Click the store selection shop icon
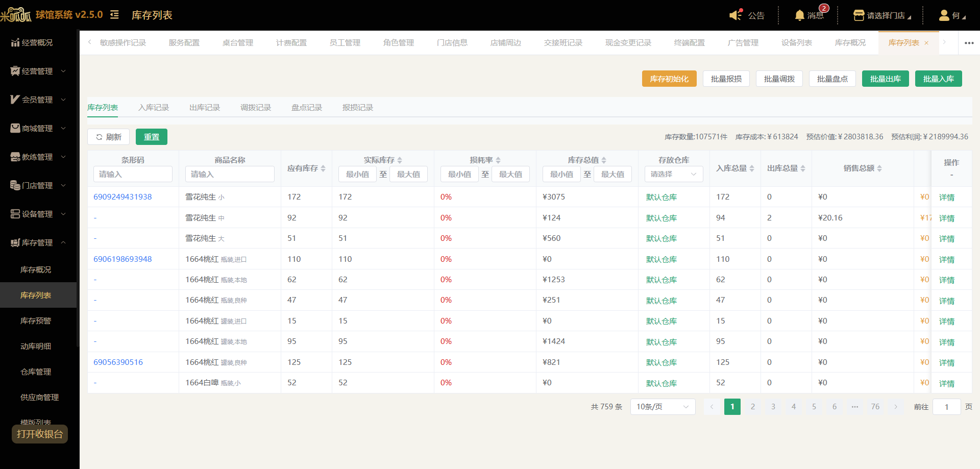This screenshot has width=980, height=469. (859, 15)
